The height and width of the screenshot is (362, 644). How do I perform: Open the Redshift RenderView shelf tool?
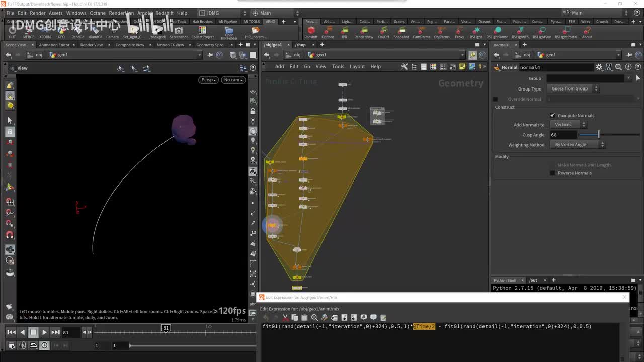click(x=364, y=32)
